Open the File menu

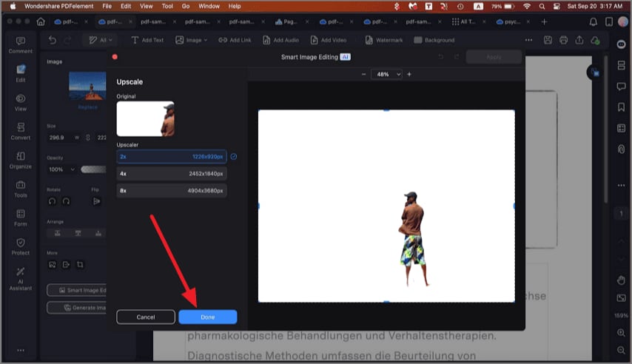[107, 6]
